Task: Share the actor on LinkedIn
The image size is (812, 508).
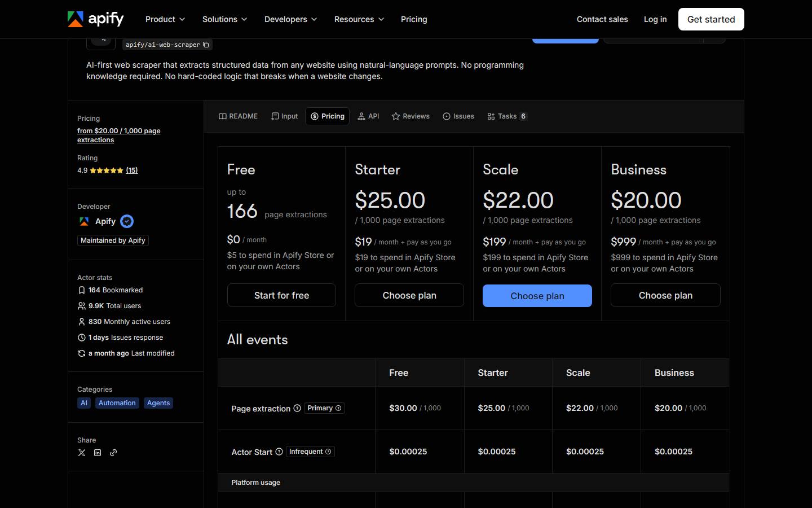Action: click(98, 453)
